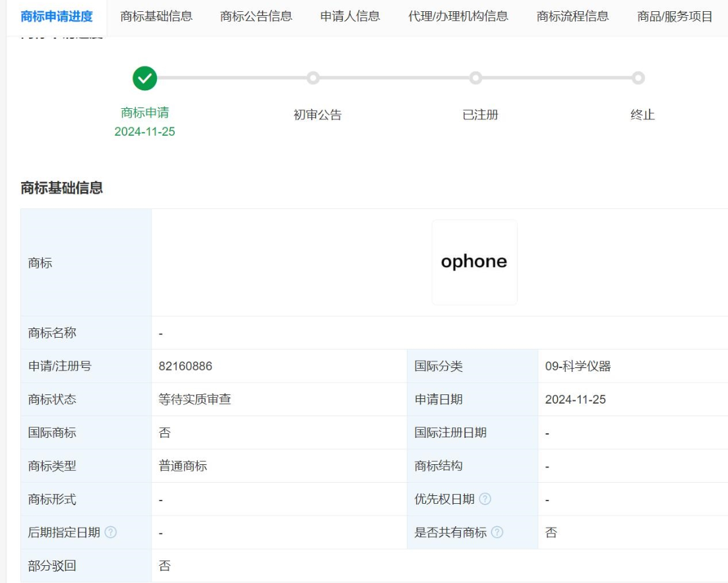Open the 申请人信息 tab
This screenshot has width=728, height=583.
tap(350, 16)
